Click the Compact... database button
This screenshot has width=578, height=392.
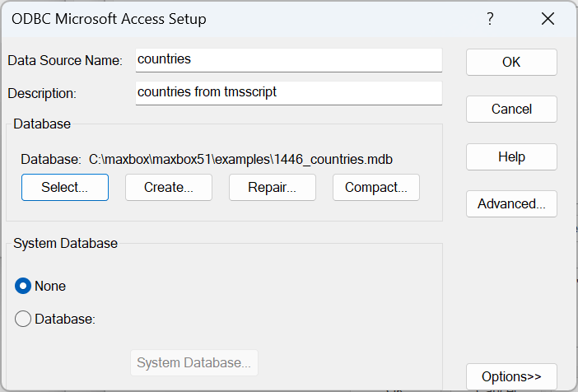pos(375,187)
